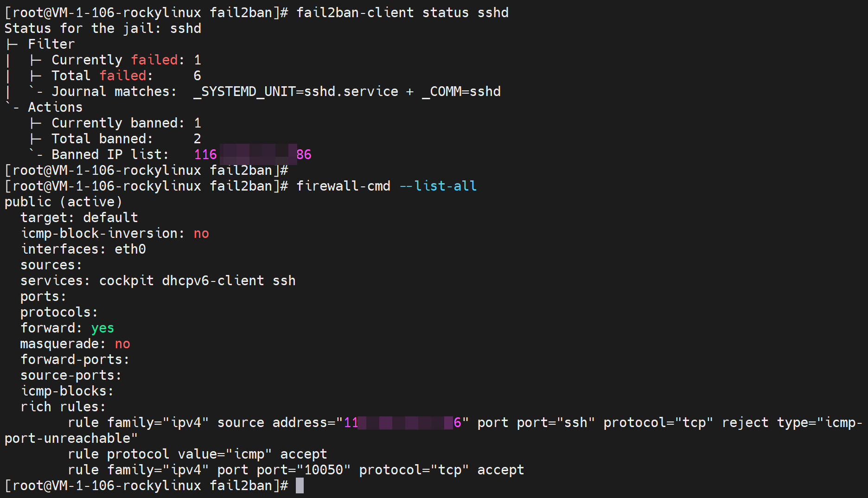The image size is (868, 498).
Task: Click the green 'yes' after forward
Action: click(102, 328)
